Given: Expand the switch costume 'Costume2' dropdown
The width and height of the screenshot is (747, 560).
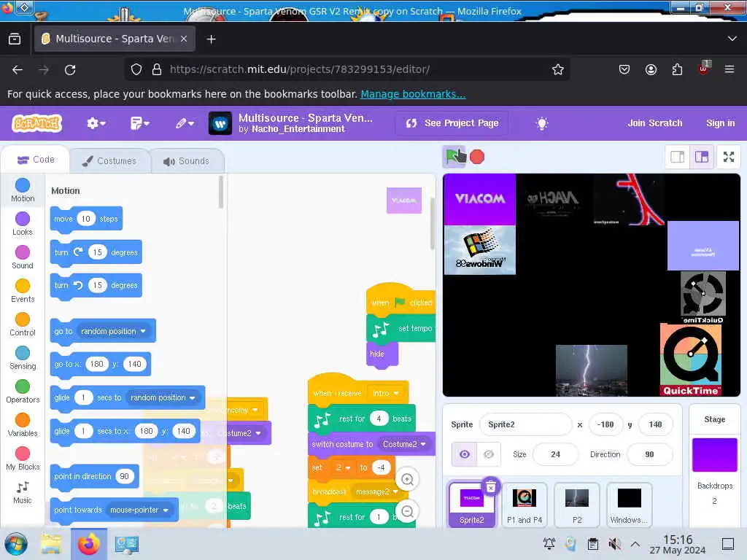Looking at the screenshot, I should pos(422,444).
